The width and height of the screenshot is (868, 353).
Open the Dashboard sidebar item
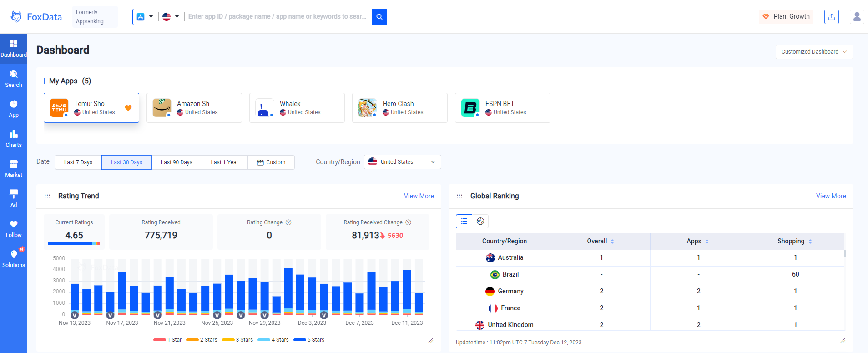[x=14, y=49]
